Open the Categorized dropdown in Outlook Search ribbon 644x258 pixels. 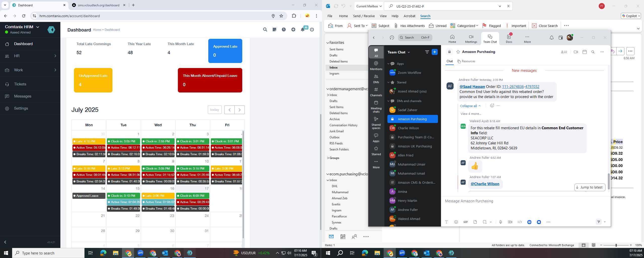464,26
